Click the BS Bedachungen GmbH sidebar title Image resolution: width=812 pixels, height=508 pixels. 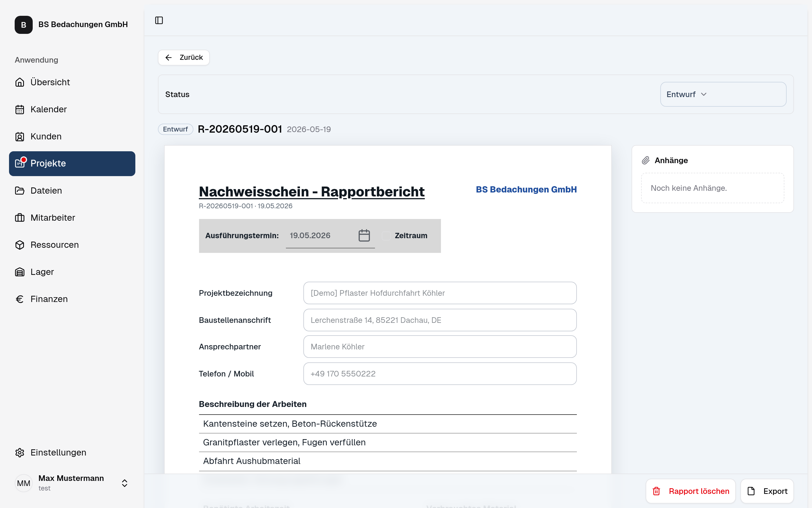pyautogui.click(x=83, y=25)
